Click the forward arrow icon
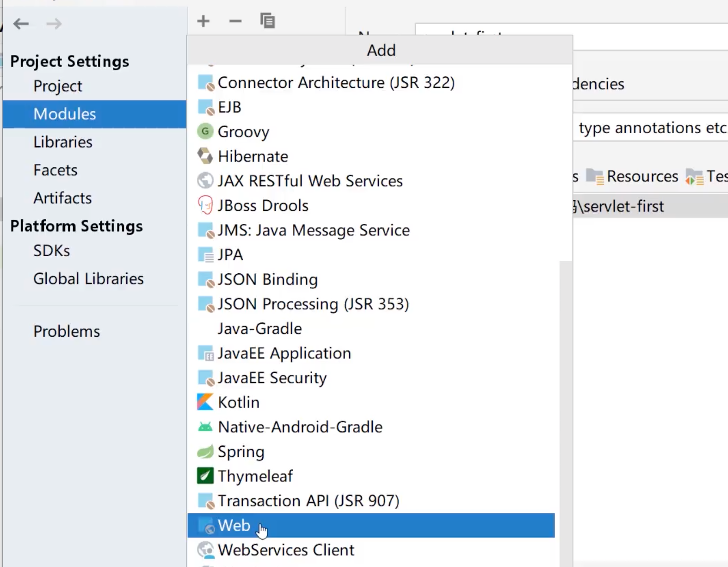Viewport: 728px width, 567px height. (54, 24)
